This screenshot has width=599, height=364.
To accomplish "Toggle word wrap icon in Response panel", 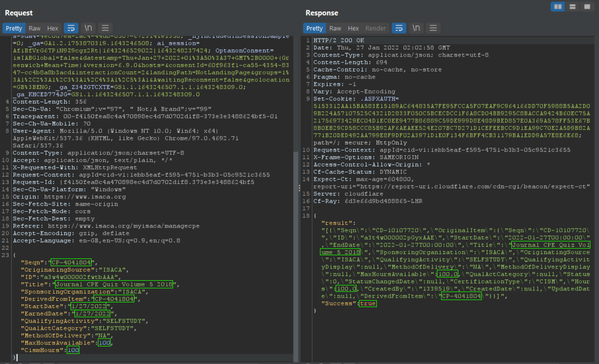I will pos(399,28).
